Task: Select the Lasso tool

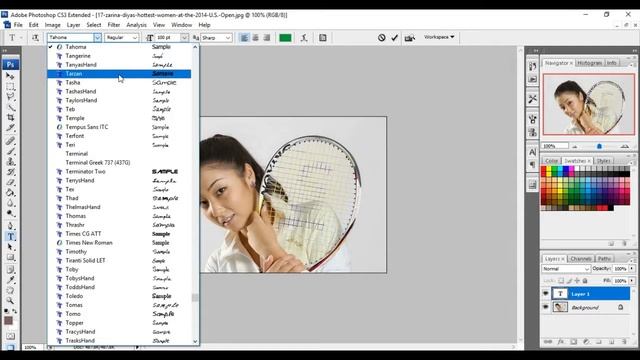Action: tap(10, 97)
